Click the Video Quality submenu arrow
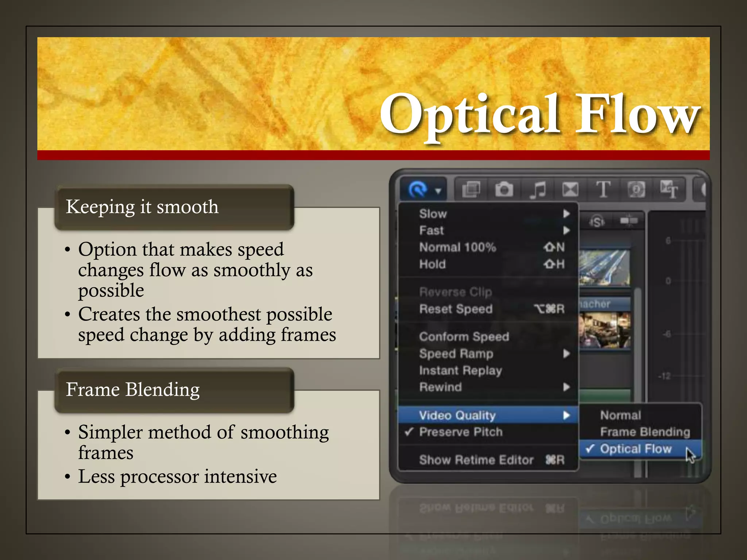The image size is (747, 560). click(x=566, y=415)
